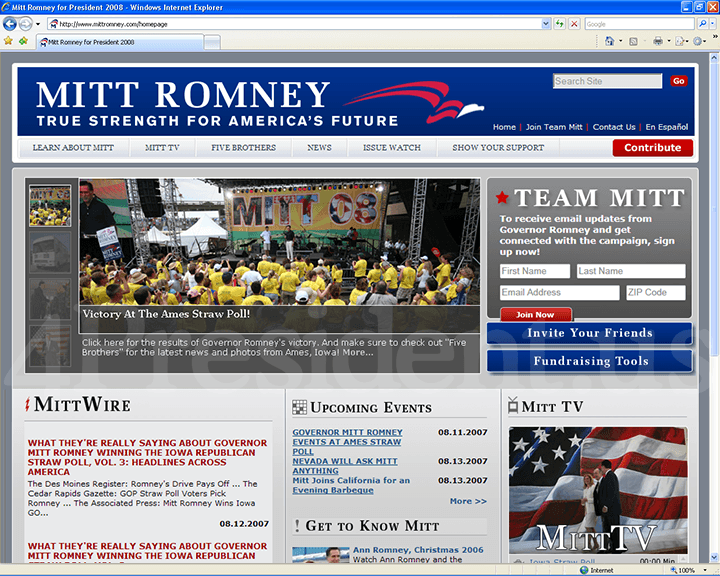Click the Google search magnifier icon
The width and height of the screenshot is (720, 576).
pyautogui.click(x=702, y=24)
